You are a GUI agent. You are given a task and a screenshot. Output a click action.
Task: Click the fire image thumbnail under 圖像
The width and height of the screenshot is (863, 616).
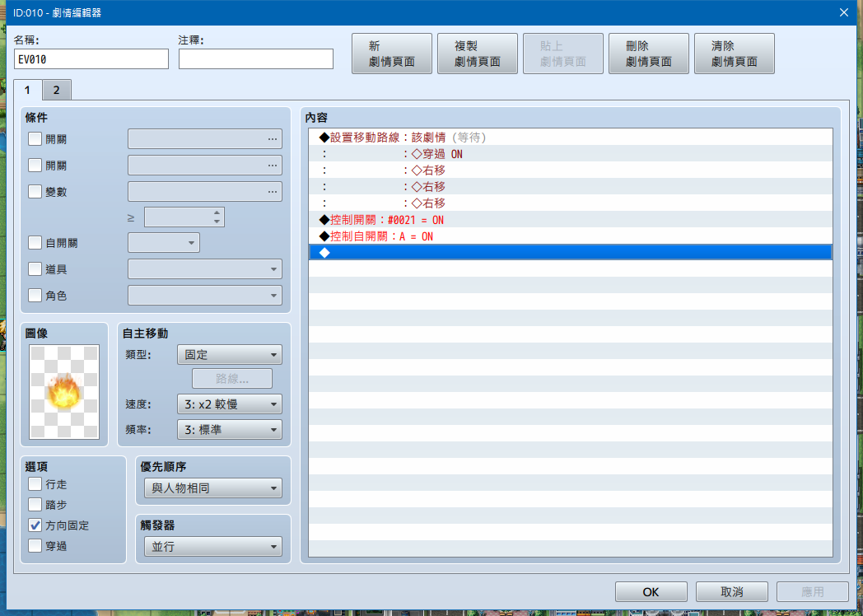[64, 392]
